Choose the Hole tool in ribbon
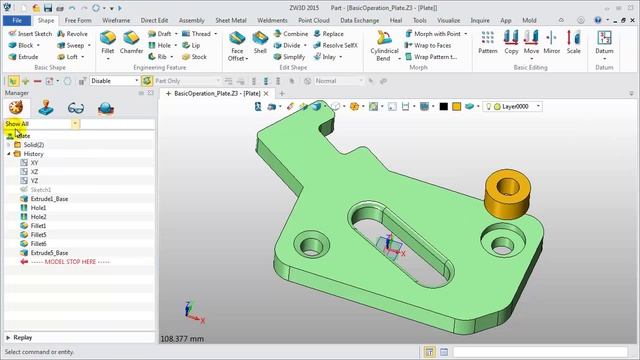 [160, 45]
